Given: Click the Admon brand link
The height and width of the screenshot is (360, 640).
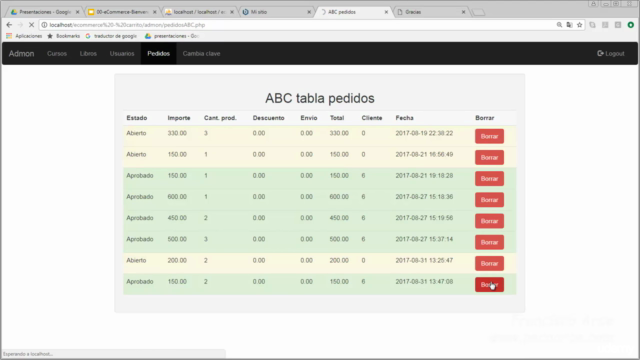Looking at the screenshot, I should point(22,53).
